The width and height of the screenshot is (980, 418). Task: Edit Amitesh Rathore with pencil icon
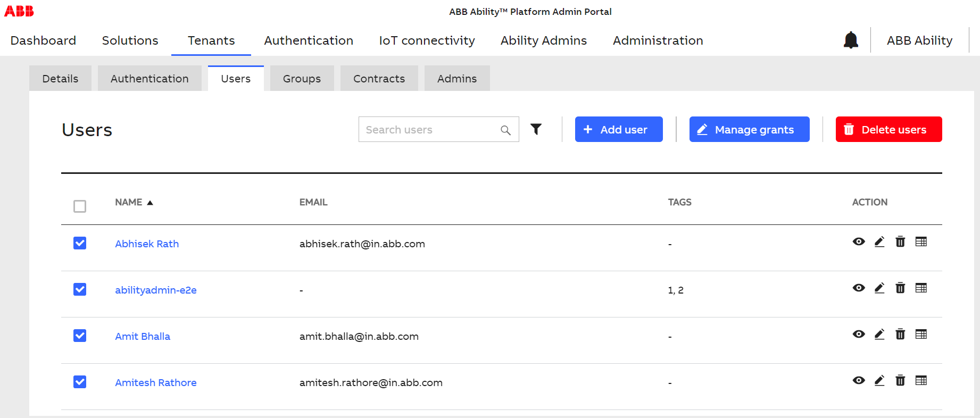(879, 380)
